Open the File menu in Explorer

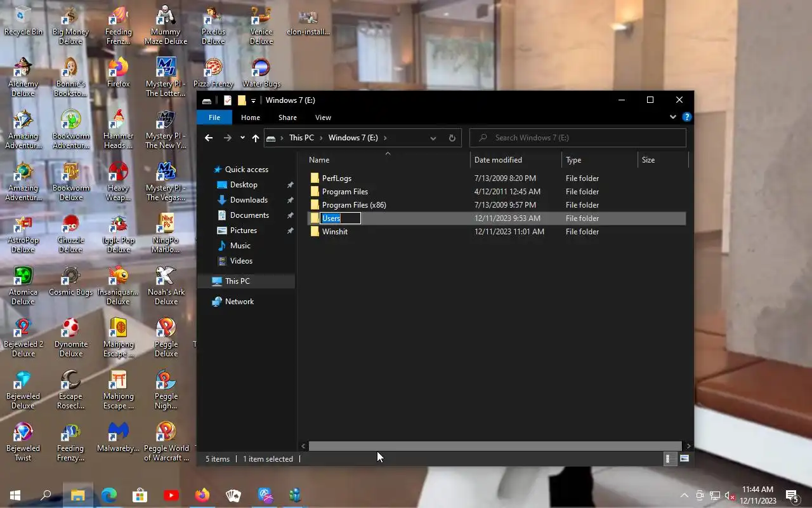[214, 117]
